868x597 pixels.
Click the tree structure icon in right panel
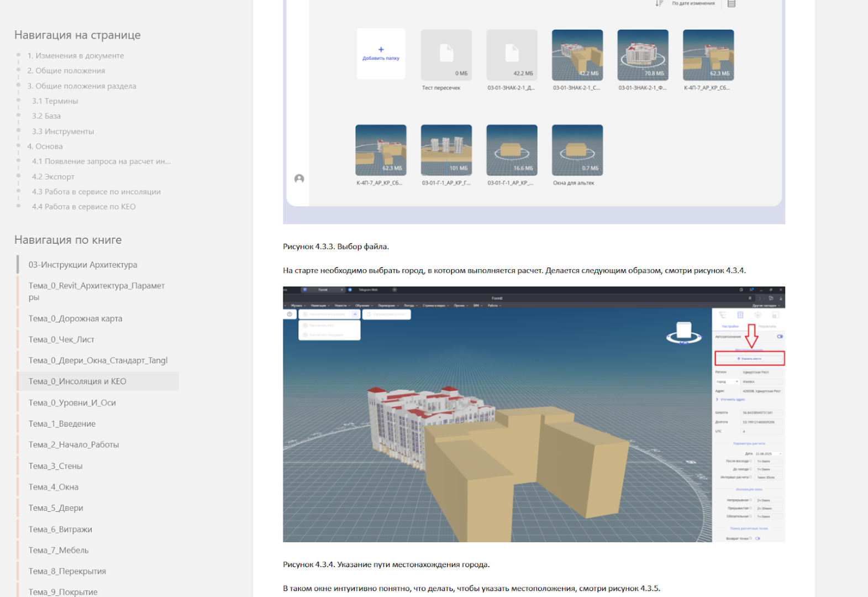(x=722, y=315)
